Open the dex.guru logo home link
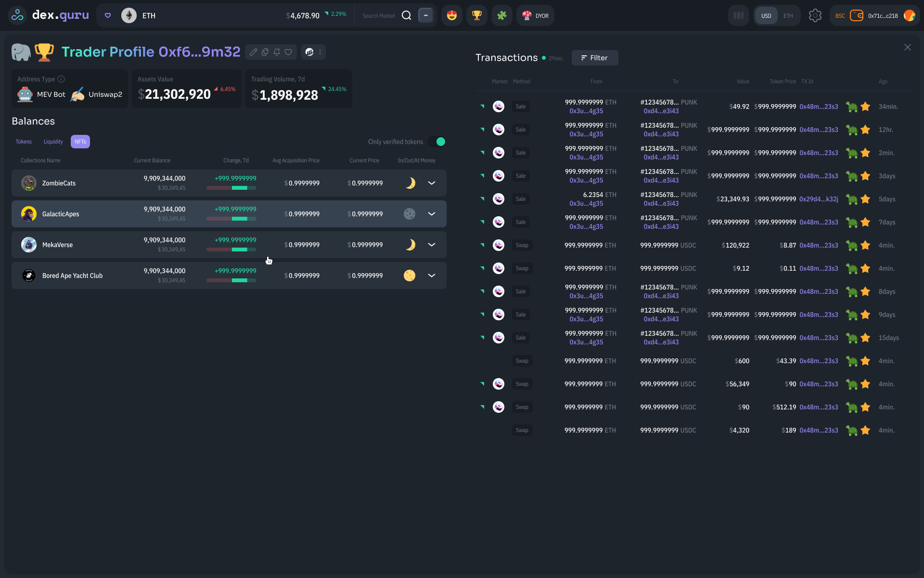Viewport: 924px width, 578px height. [50, 15]
